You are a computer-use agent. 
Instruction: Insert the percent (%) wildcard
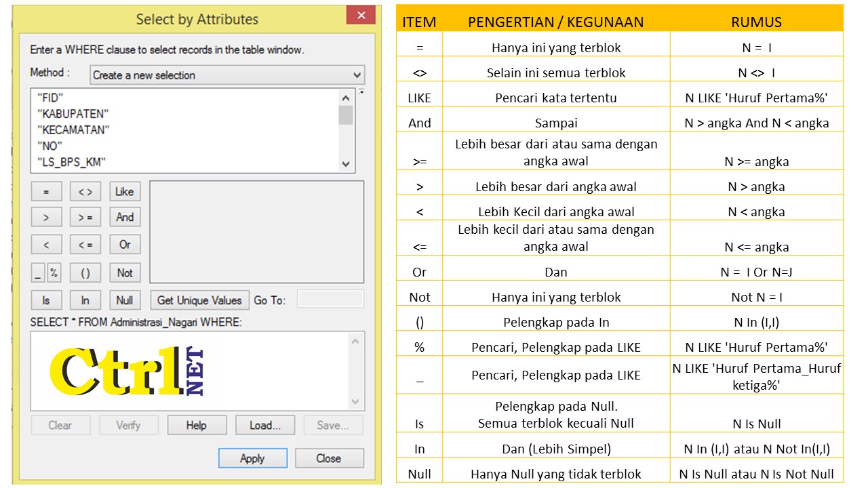(x=55, y=272)
